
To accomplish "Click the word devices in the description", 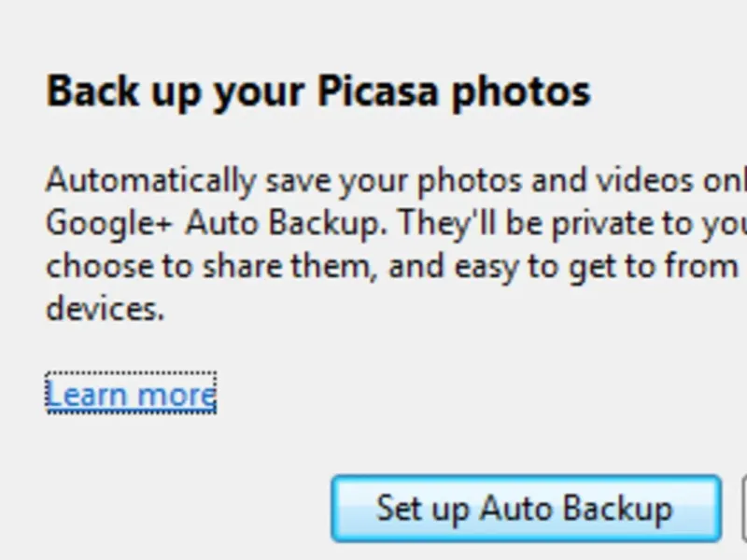I will pyautogui.click(x=105, y=309).
